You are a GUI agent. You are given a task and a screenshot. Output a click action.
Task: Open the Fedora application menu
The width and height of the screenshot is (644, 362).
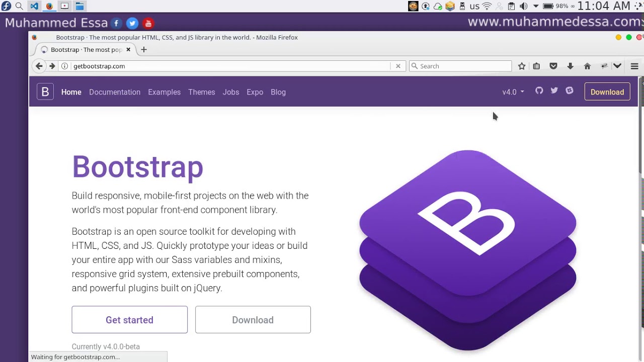click(6, 6)
